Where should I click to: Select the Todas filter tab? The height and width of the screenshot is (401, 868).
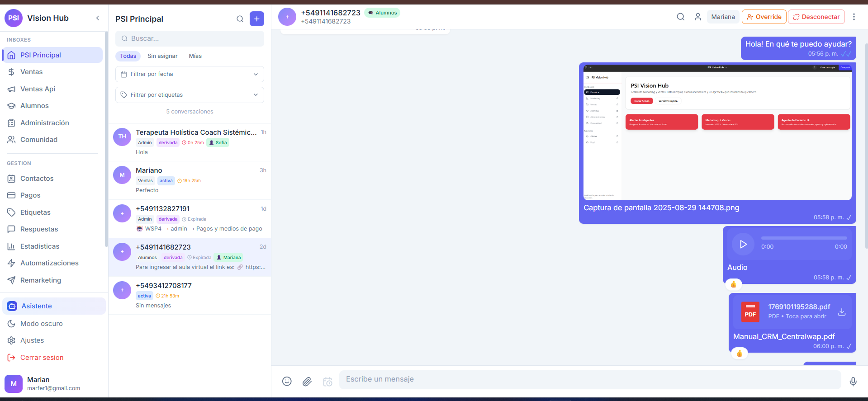pos(128,56)
